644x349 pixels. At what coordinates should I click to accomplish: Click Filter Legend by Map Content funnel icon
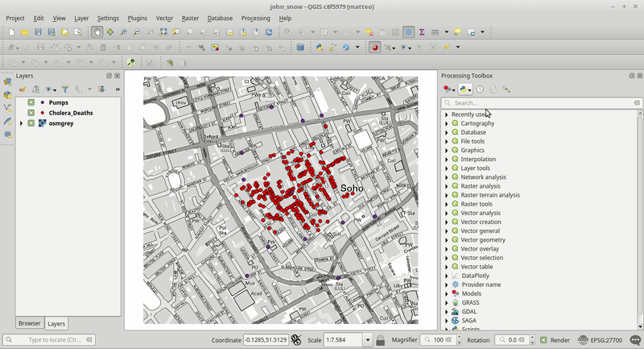65,89
